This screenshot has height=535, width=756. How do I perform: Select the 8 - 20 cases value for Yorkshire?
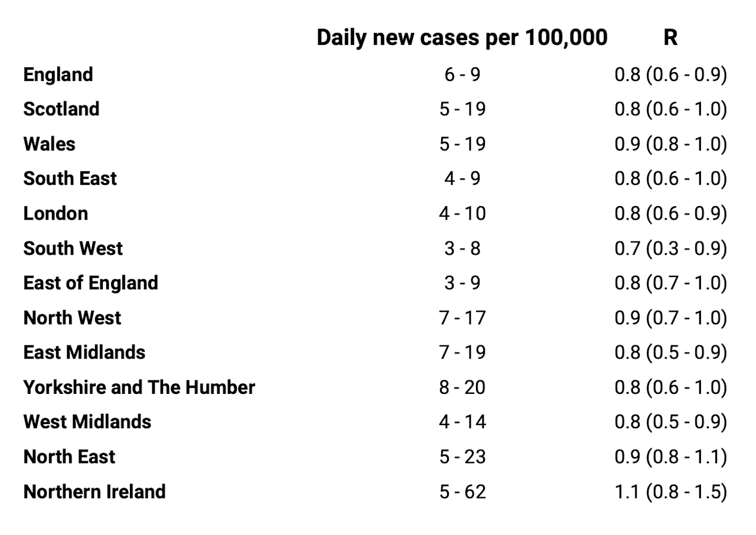click(462, 387)
